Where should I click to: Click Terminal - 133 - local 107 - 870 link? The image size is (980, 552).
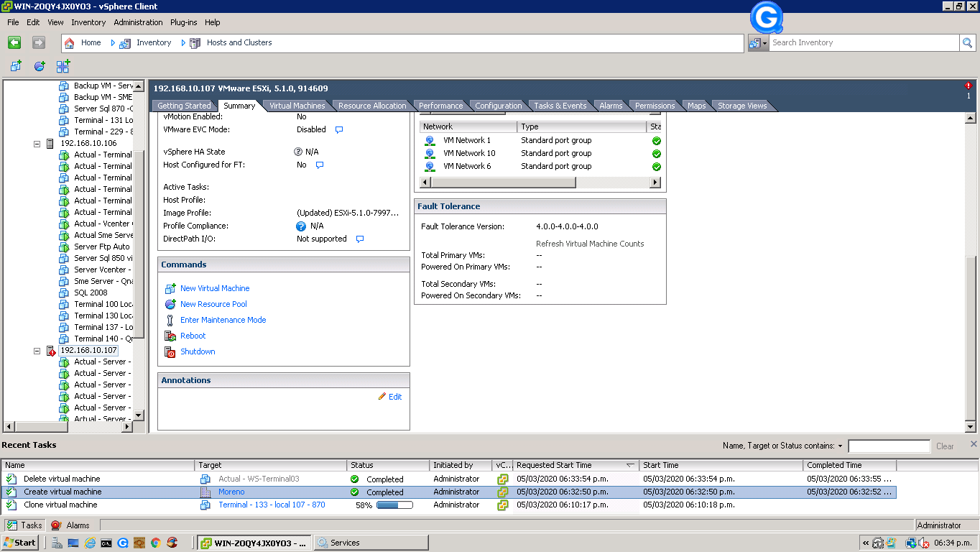tap(272, 505)
